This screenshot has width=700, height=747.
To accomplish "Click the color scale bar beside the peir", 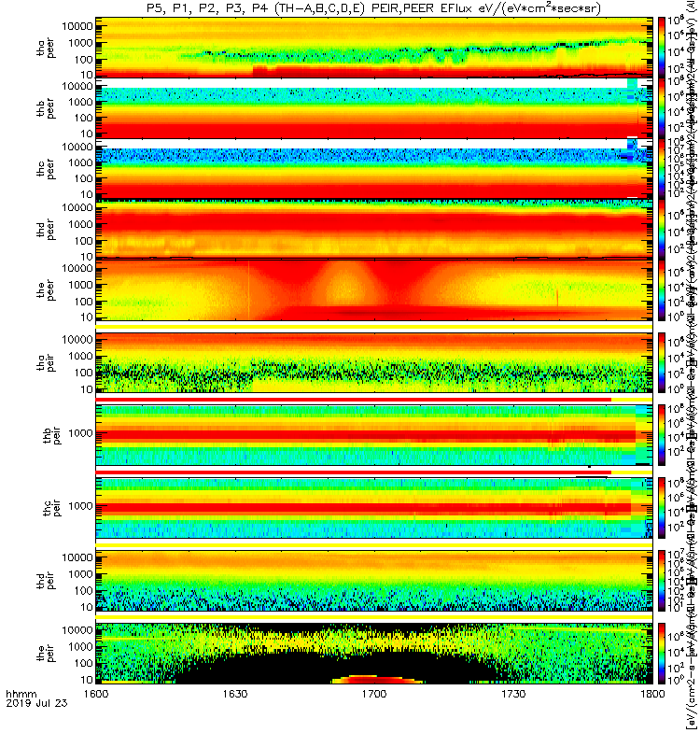I will (662, 653).
